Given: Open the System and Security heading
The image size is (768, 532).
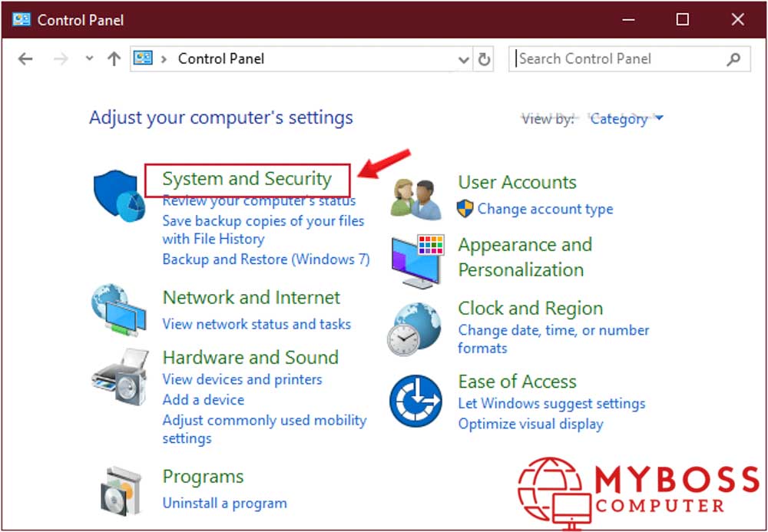Looking at the screenshot, I should point(247,179).
